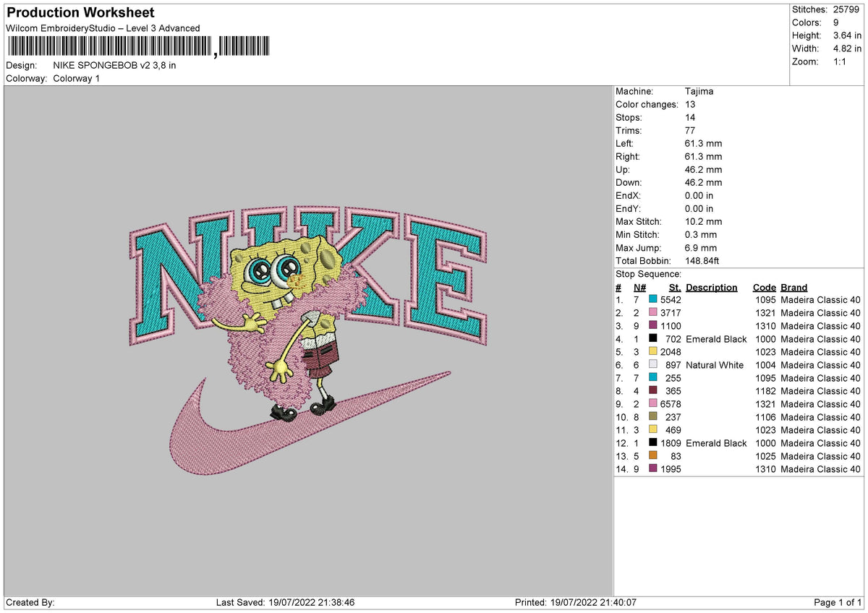This screenshot has height=613, width=868.
Task: Click the Brand column header
Action: 793,287
